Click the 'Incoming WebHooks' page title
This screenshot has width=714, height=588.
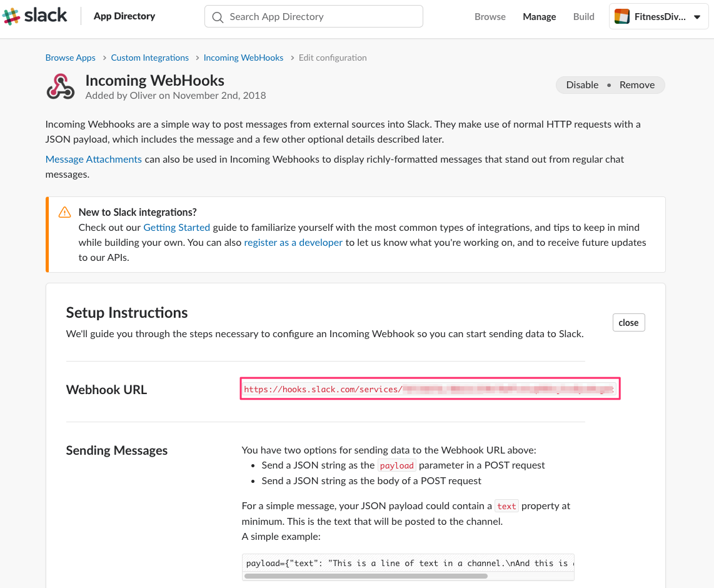[x=155, y=81]
